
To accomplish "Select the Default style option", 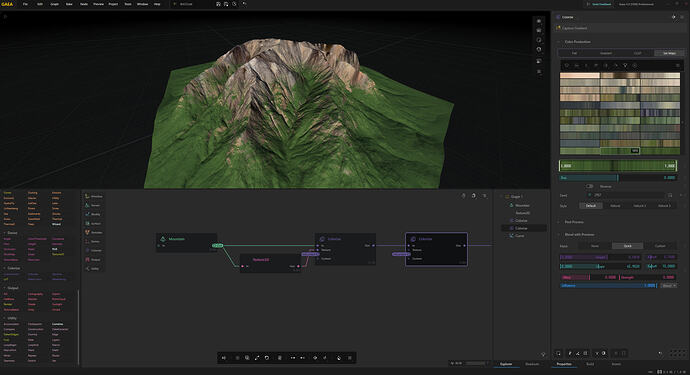I will coord(591,206).
